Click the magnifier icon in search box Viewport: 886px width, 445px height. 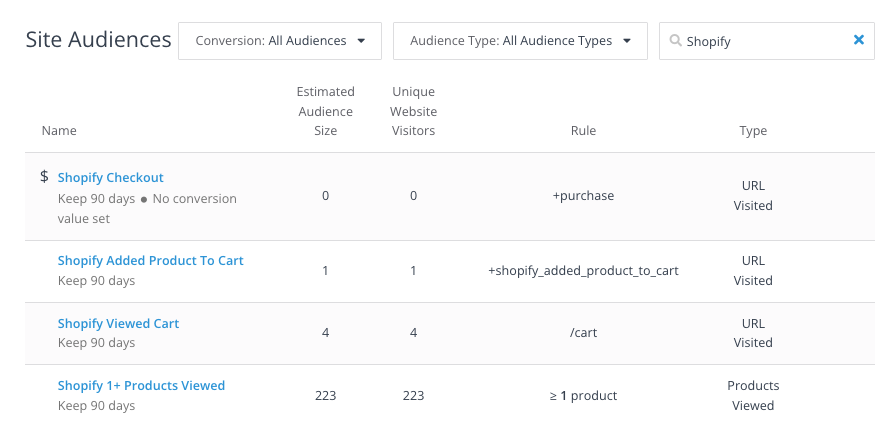675,41
